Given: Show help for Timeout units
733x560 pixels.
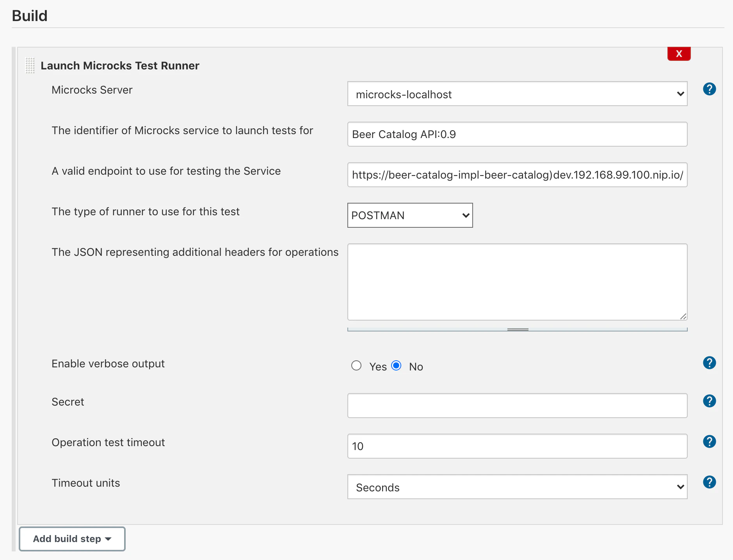Looking at the screenshot, I should tap(709, 482).
